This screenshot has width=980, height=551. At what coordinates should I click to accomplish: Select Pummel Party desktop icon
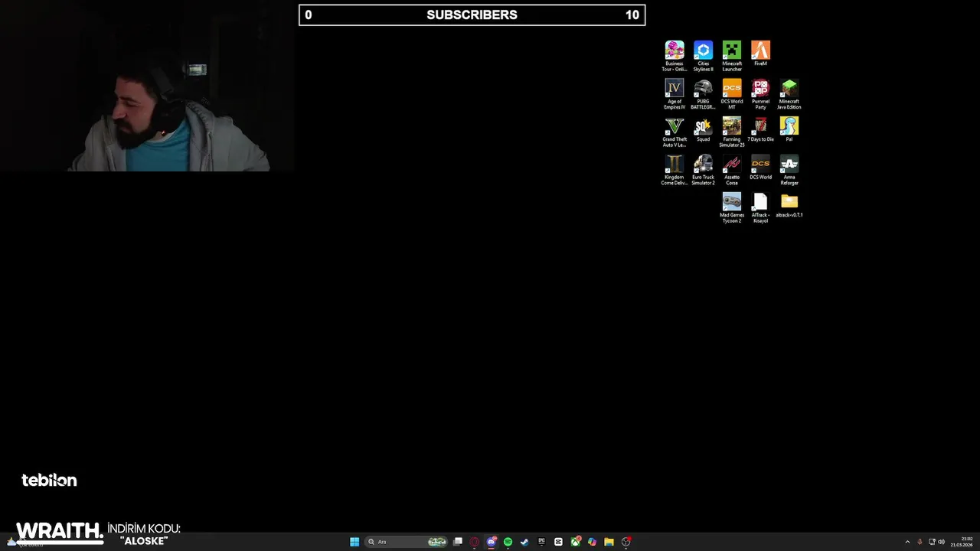pyautogui.click(x=760, y=94)
